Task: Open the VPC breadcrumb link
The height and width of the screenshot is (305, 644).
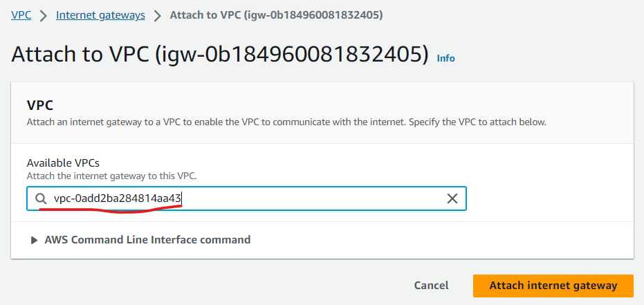Action: coord(21,16)
